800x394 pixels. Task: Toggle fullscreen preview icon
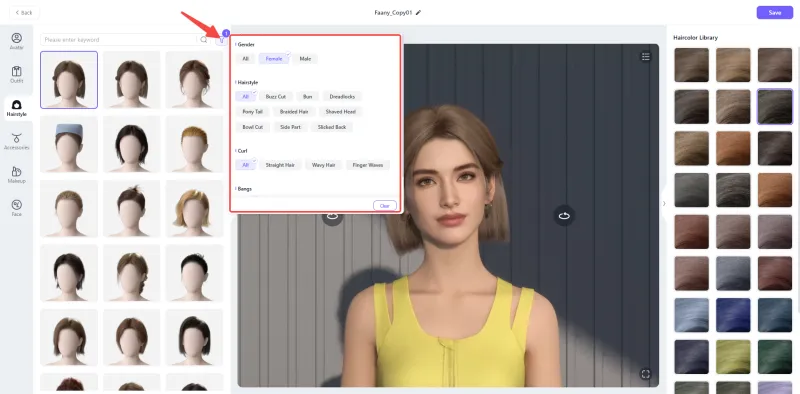pos(645,374)
